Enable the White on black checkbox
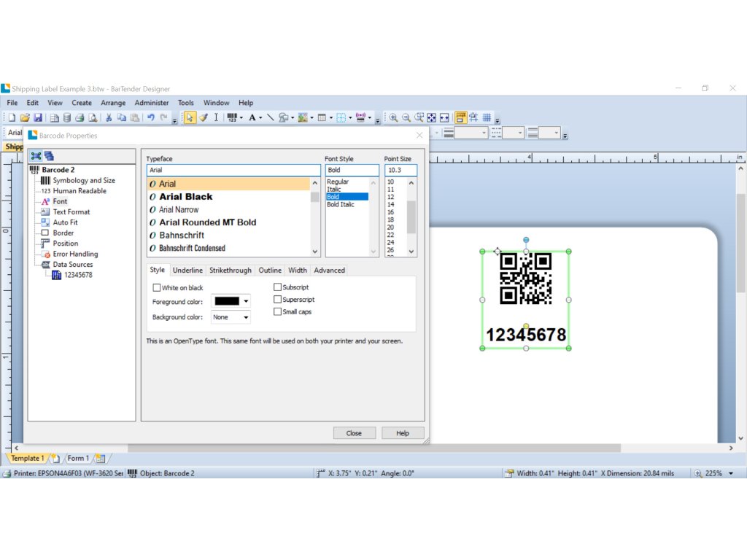The width and height of the screenshot is (747, 560). pyautogui.click(x=156, y=287)
